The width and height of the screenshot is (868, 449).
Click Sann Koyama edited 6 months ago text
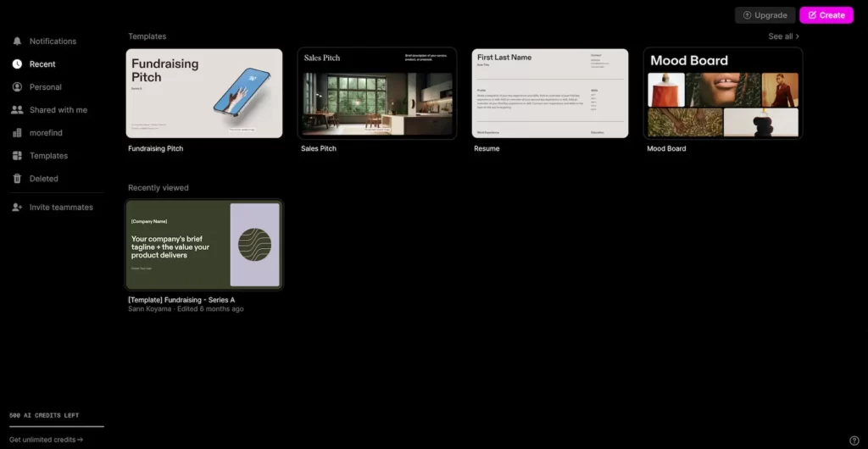tap(186, 309)
